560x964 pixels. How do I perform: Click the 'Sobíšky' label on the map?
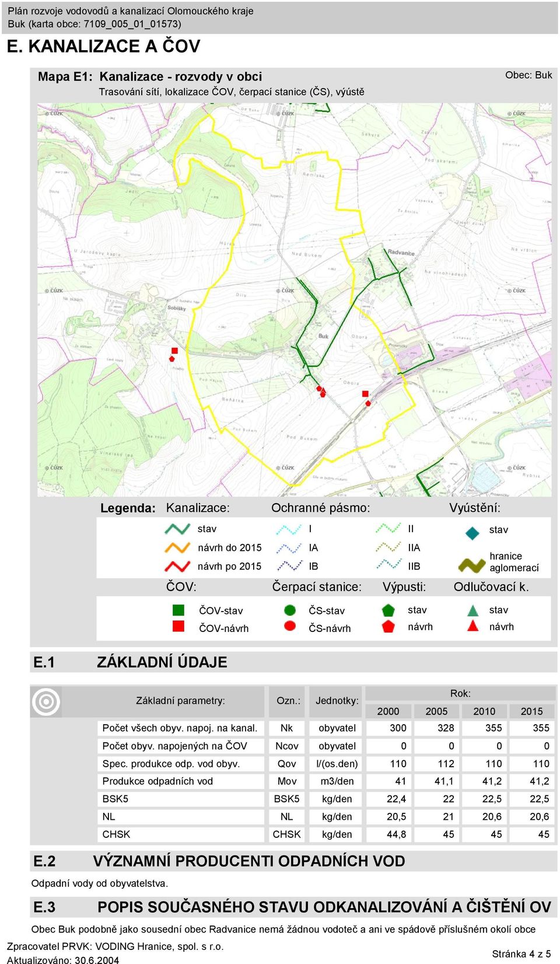point(176,308)
